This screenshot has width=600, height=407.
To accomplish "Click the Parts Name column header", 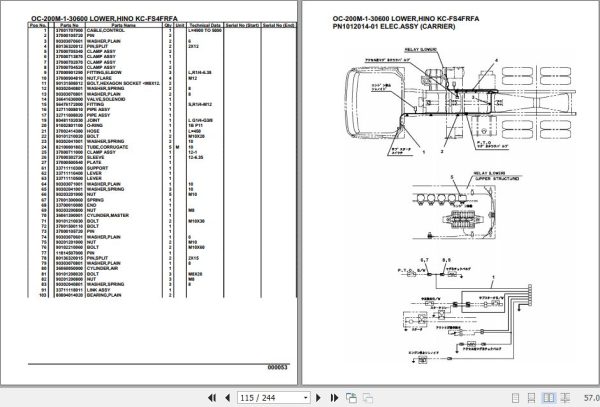I will [124, 25].
